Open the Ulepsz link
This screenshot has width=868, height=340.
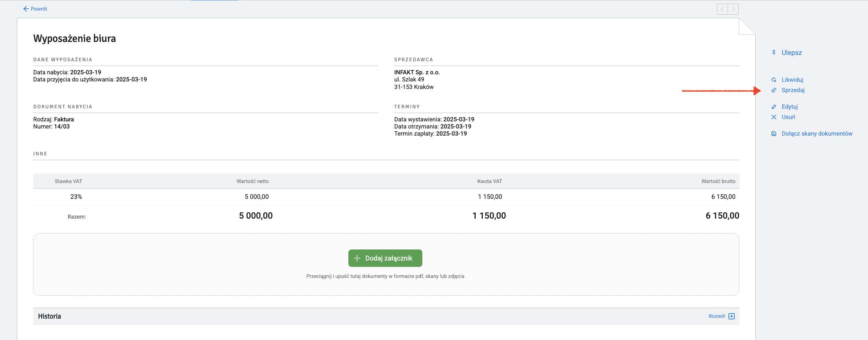coord(792,53)
